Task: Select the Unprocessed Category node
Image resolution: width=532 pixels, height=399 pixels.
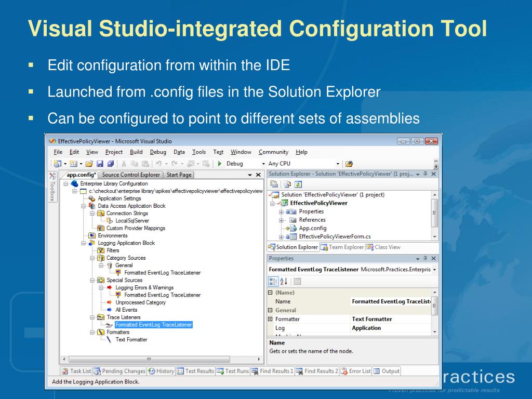Action: (x=140, y=303)
